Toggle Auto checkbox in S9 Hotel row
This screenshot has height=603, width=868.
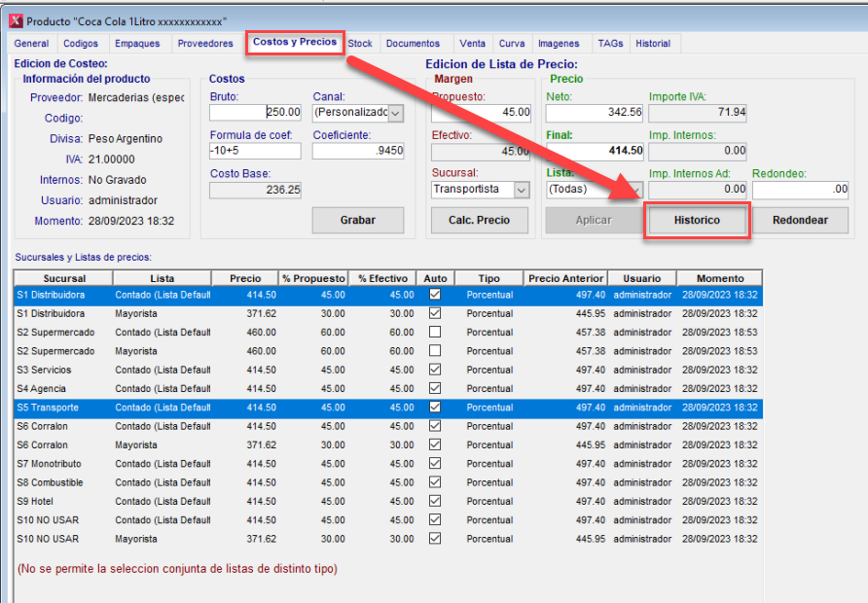[x=435, y=501]
